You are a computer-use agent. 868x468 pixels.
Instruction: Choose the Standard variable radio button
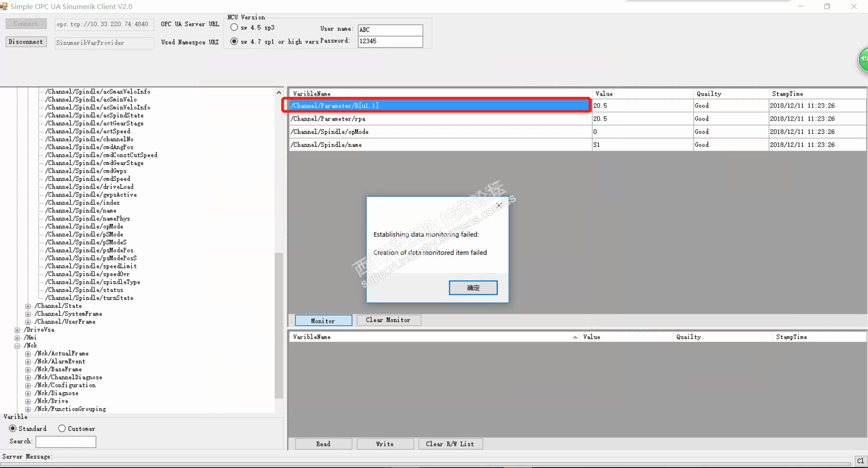[x=13, y=429]
